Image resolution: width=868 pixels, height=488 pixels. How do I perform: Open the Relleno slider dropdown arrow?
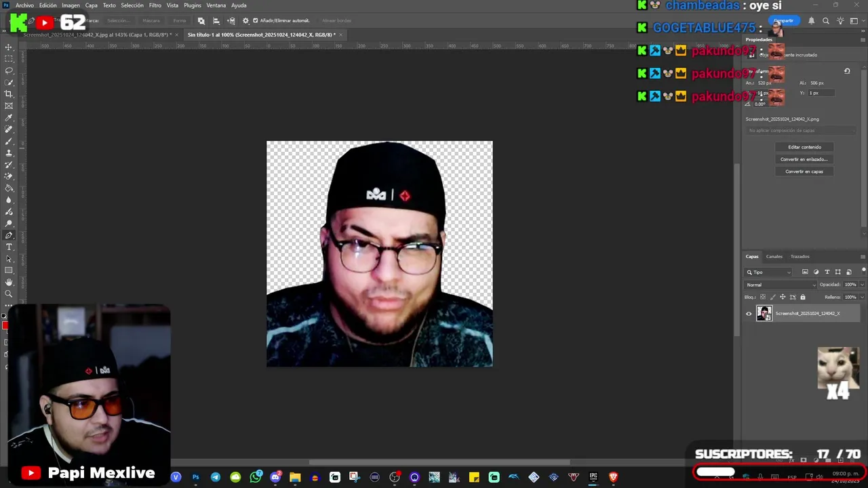[x=862, y=297]
